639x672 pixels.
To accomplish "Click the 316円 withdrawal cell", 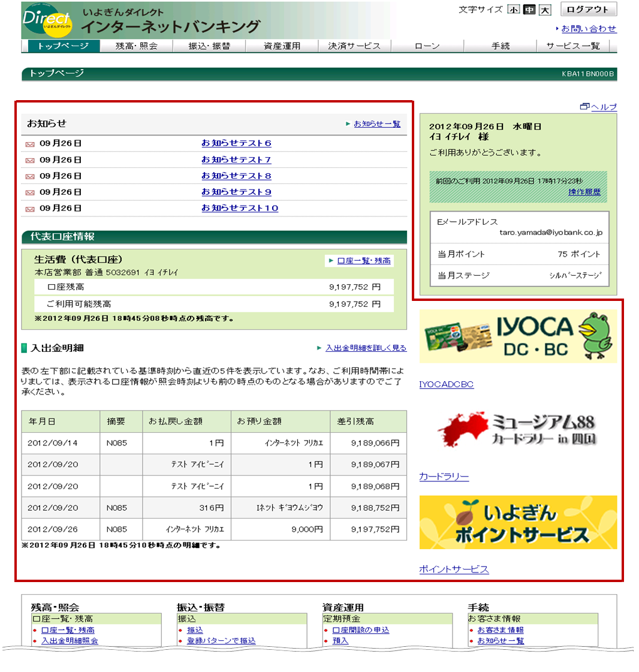I will (187, 508).
